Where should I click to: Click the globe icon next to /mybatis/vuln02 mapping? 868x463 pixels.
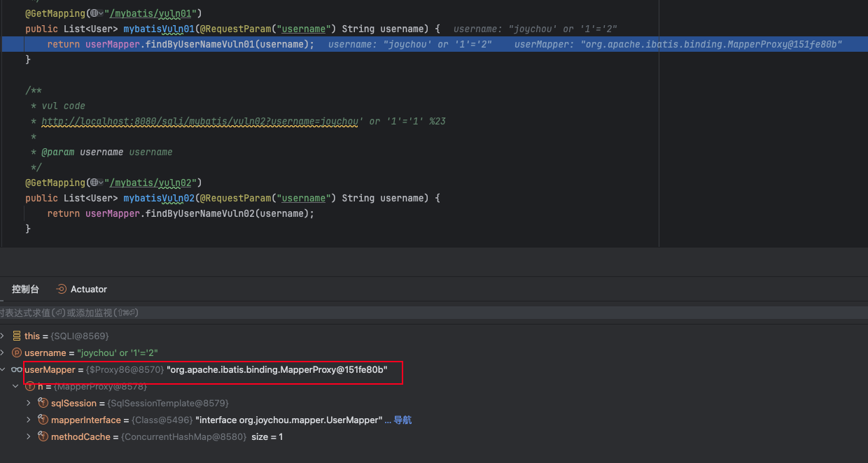coord(94,183)
